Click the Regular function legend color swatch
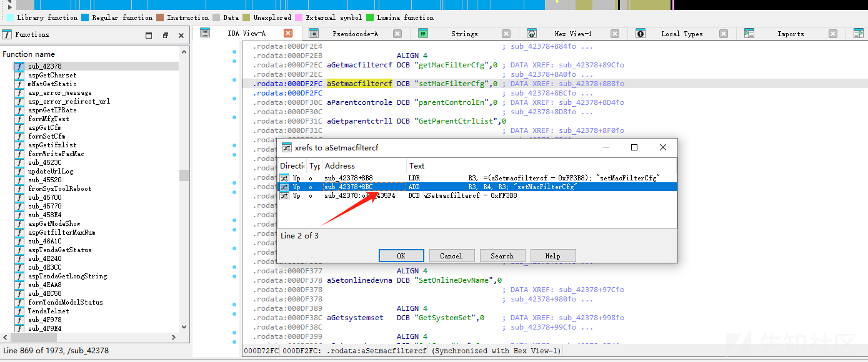Screen dimensions: 868x362 (x=85, y=17)
